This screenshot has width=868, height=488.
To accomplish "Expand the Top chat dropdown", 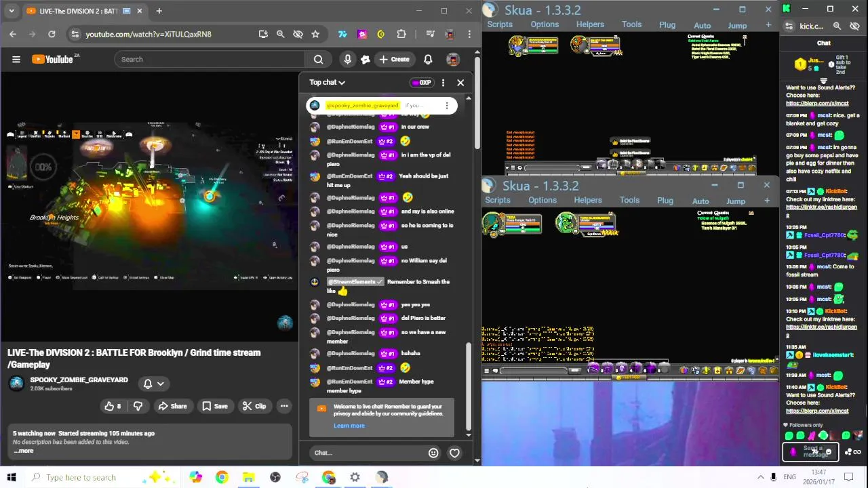I will [328, 82].
